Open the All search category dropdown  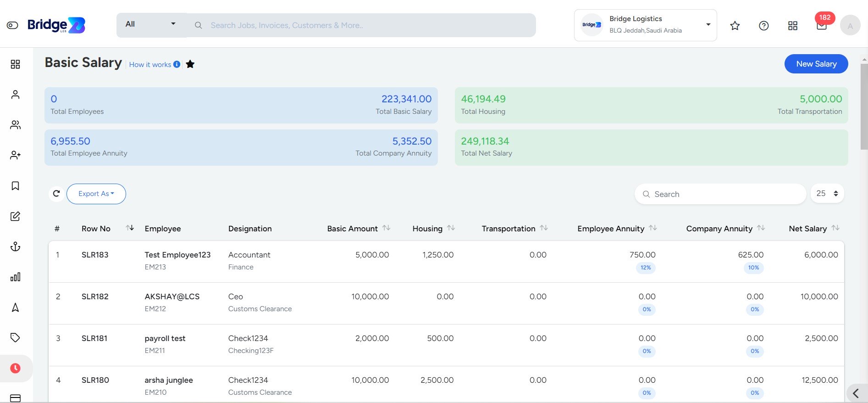click(x=151, y=25)
